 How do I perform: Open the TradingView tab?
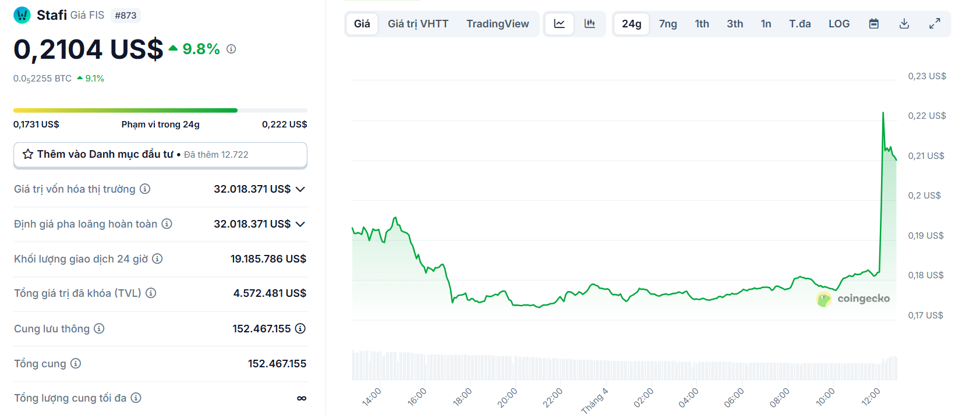(497, 24)
